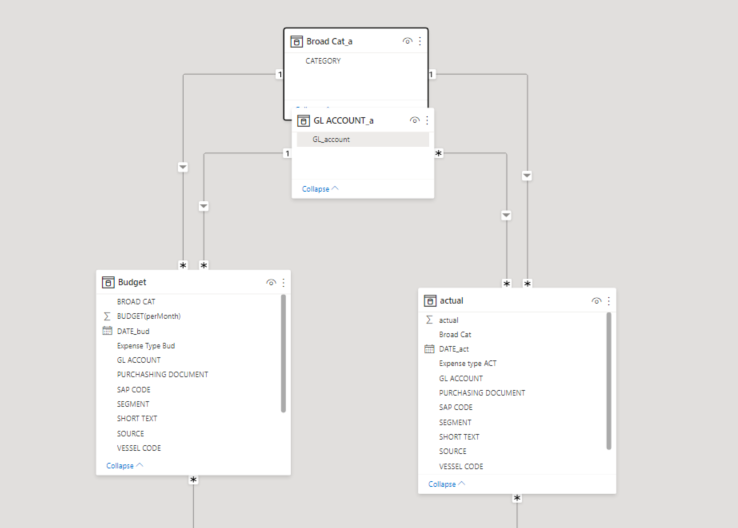738x528 pixels.
Task: Click the Budget table scrollbar
Action: 283,353
